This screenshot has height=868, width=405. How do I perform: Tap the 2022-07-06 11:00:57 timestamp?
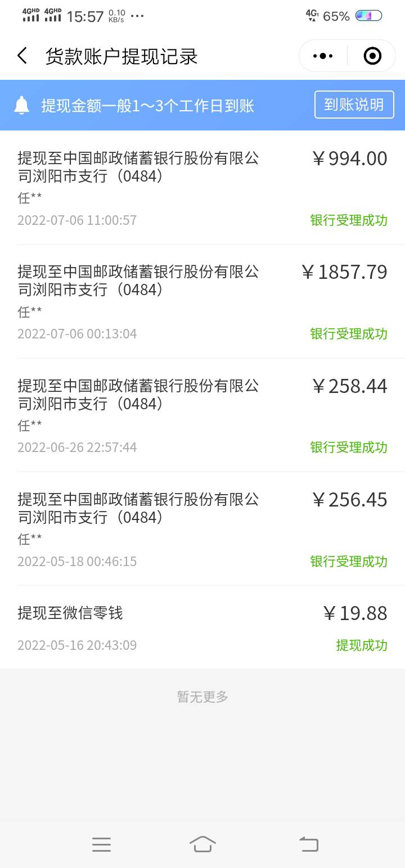[x=77, y=220]
